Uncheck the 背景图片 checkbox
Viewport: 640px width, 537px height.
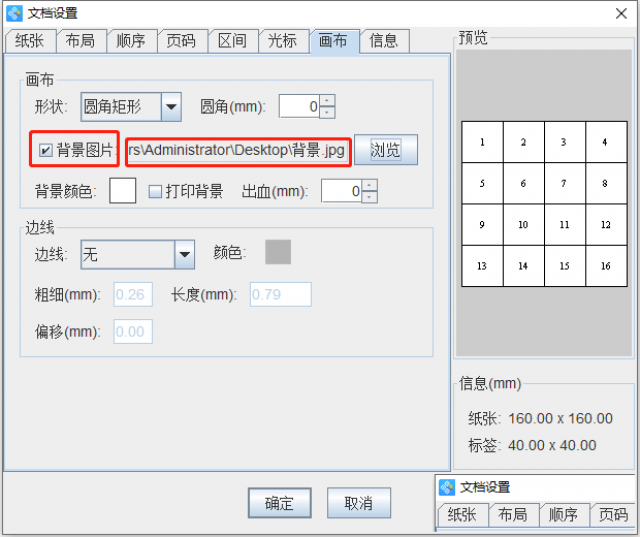coord(45,150)
